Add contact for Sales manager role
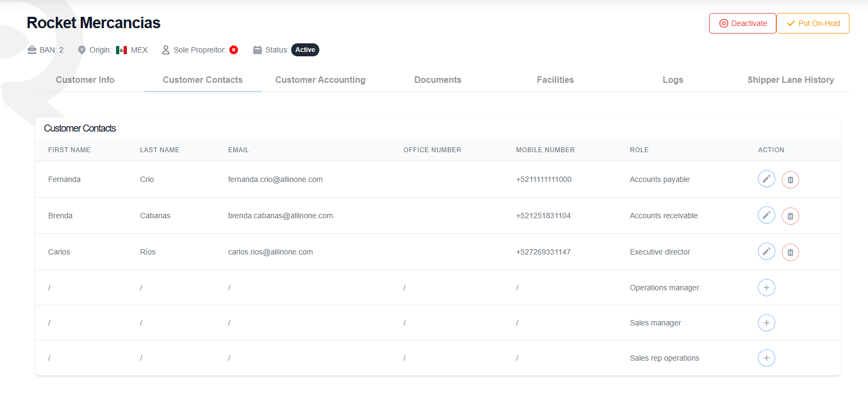This screenshot has height=404, width=868. pyautogui.click(x=766, y=323)
